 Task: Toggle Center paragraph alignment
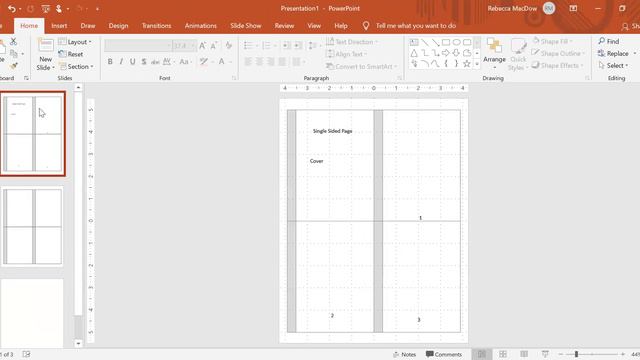pos(259,62)
